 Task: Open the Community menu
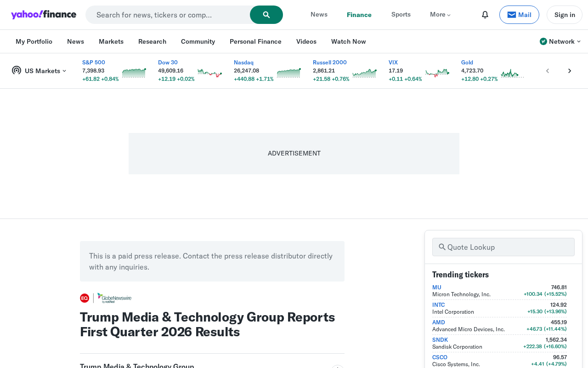(198, 41)
